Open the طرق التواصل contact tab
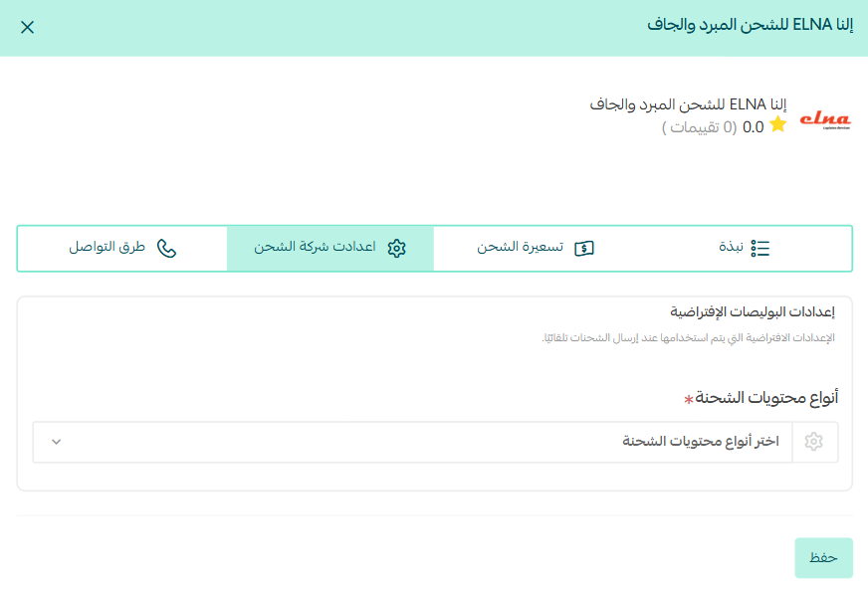Viewport: 868px width, 592px height. pos(122,249)
